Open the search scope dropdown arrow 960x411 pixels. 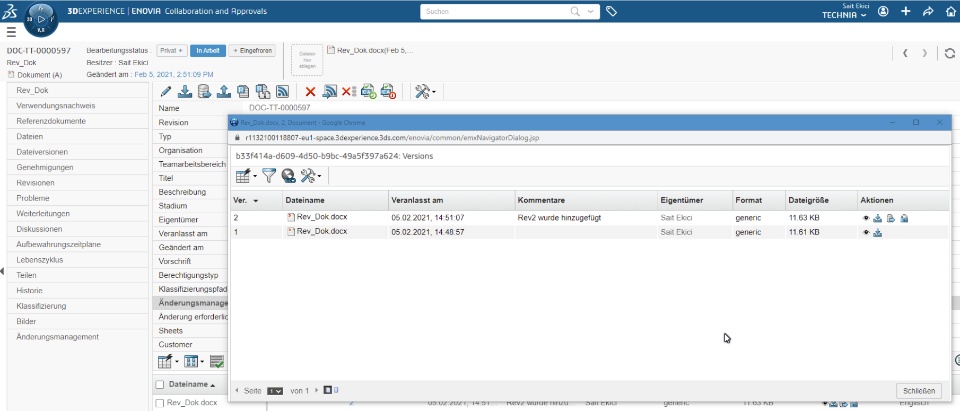point(590,11)
